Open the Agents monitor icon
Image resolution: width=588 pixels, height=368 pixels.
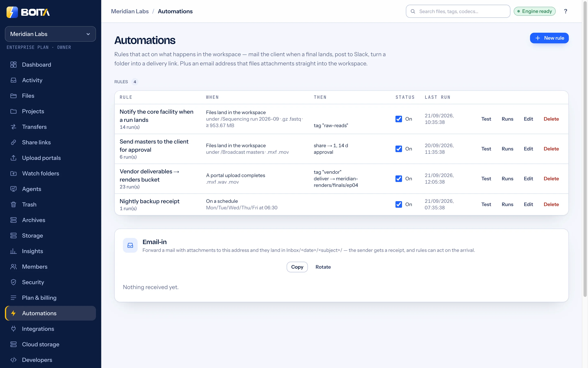(x=13, y=189)
